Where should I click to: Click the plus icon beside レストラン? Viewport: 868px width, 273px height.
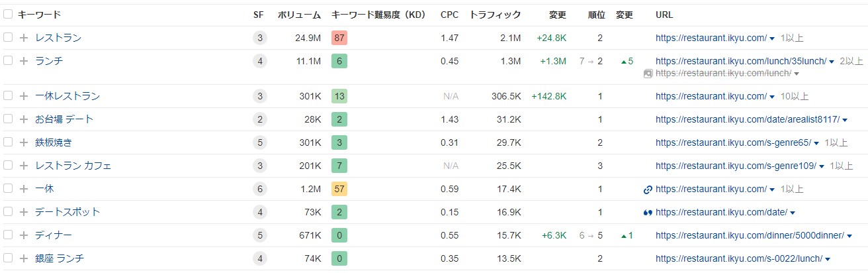point(24,38)
